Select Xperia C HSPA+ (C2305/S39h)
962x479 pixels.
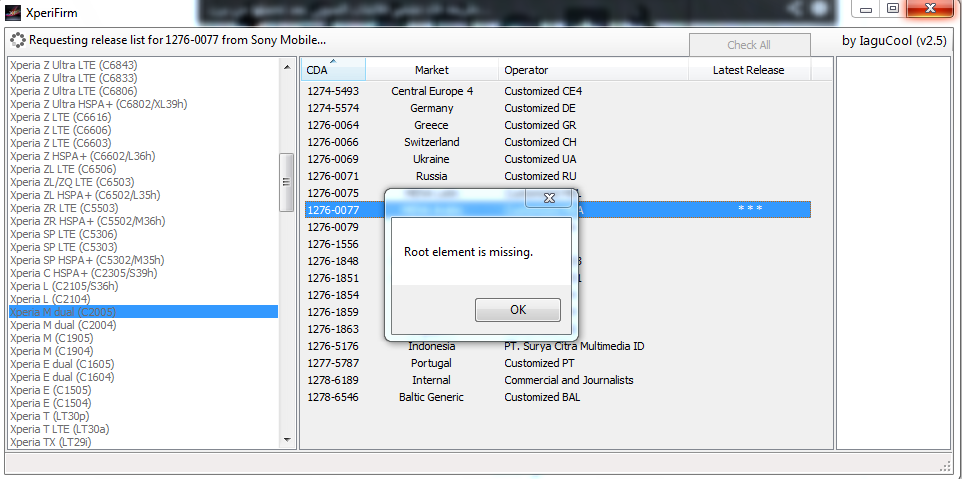144,273
